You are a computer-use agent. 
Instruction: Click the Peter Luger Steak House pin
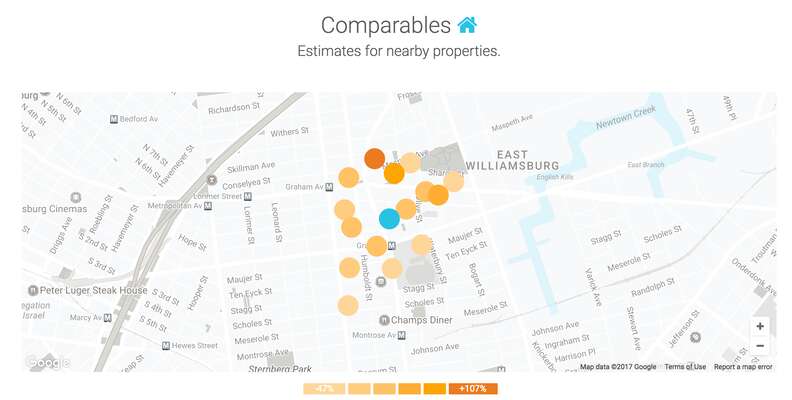(x=33, y=290)
